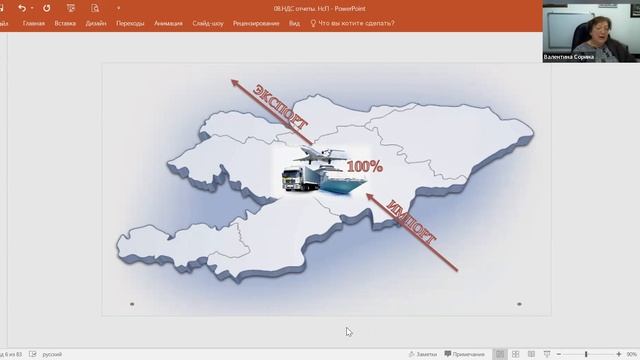Click the slide counter in the status bar
The width and height of the screenshot is (640, 360).
pos(11,354)
